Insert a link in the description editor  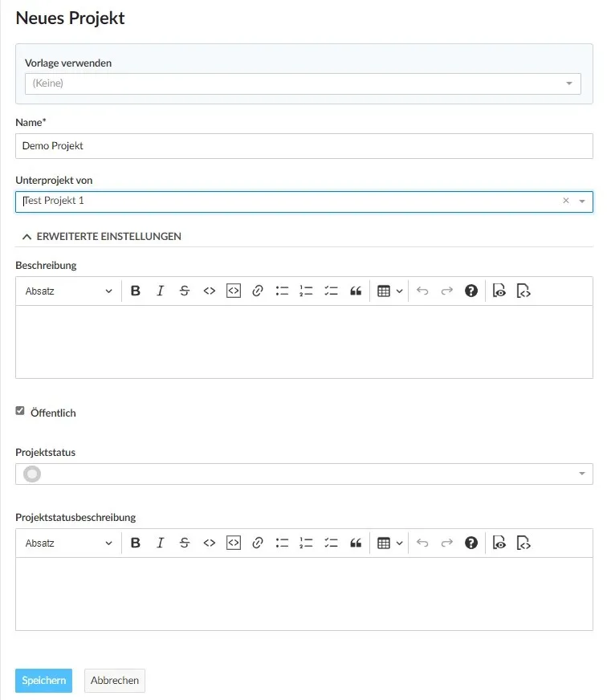tap(258, 291)
